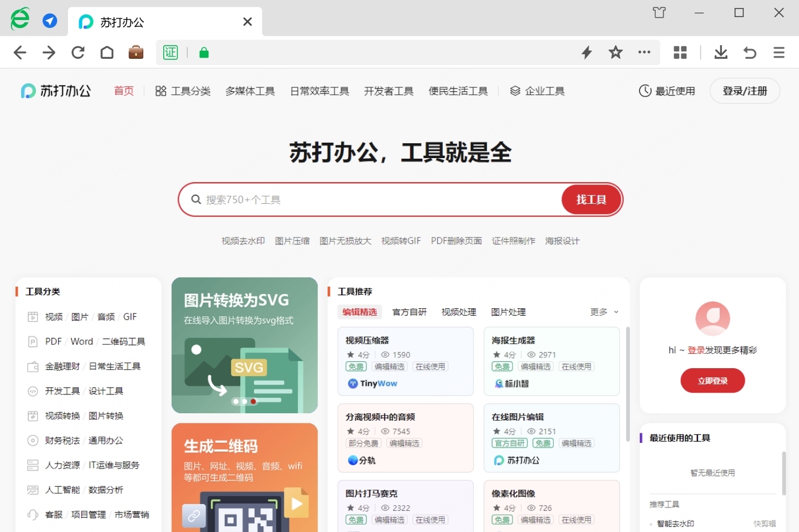Click the lightning speed mode icon
This screenshot has width=799, height=532.
[587, 53]
